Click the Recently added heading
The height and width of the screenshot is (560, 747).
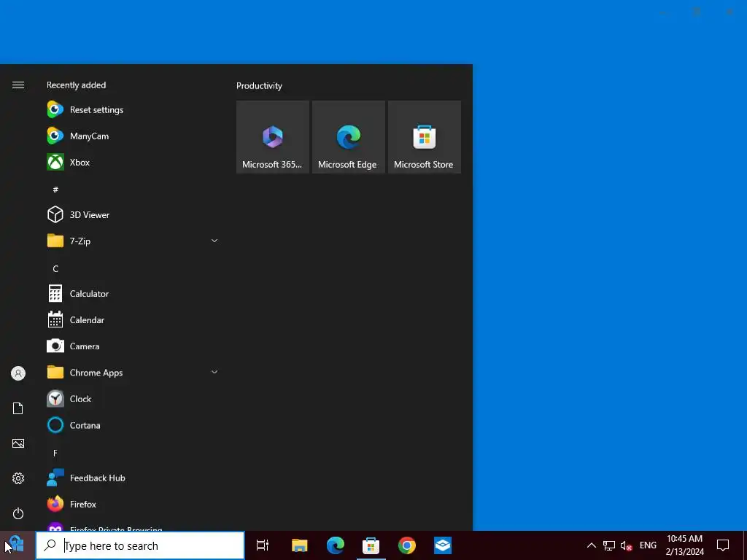76,85
